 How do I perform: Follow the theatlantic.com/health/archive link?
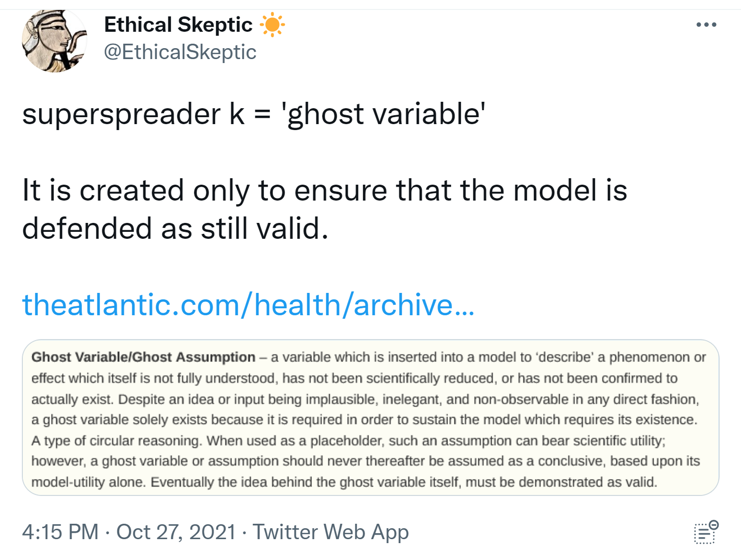click(248, 304)
